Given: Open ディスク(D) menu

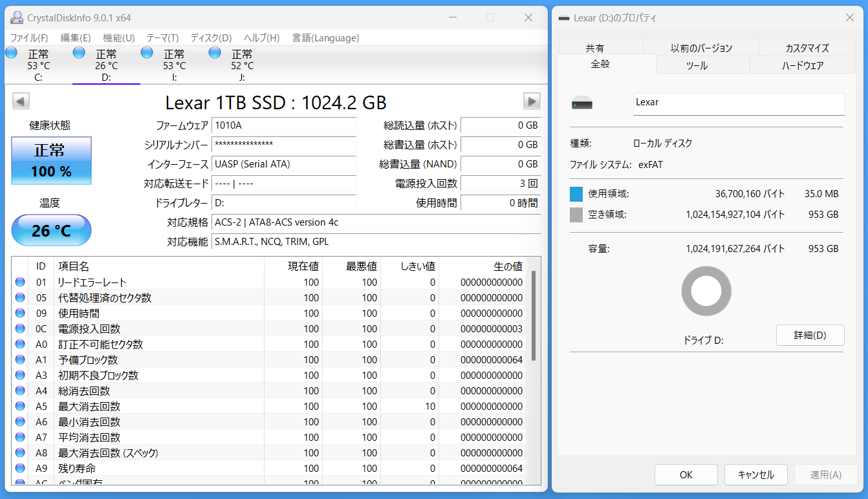Looking at the screenshot, I should pos(212,38).
